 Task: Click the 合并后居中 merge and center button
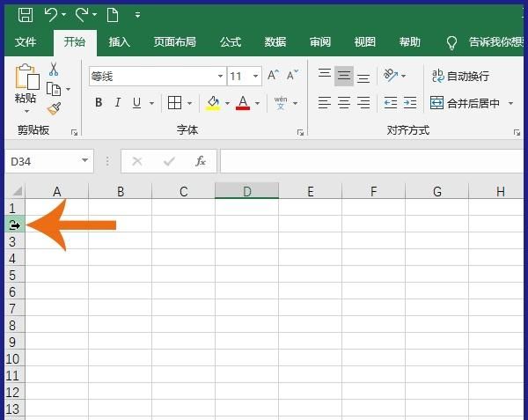[x=465, y=103]
